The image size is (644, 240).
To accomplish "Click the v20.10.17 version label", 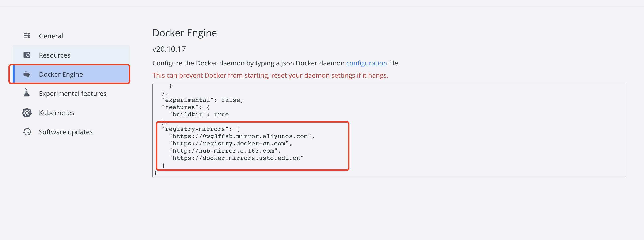I will tap(169, 49).
